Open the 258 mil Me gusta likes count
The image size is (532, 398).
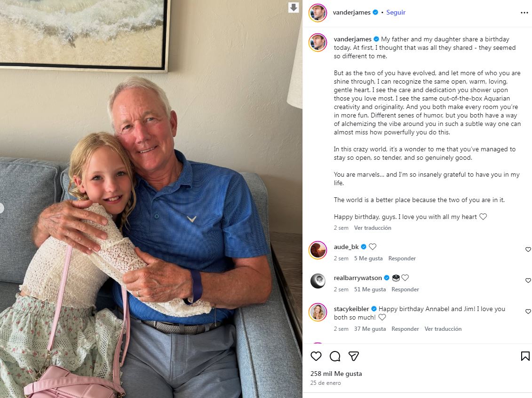tap(336, 374)
